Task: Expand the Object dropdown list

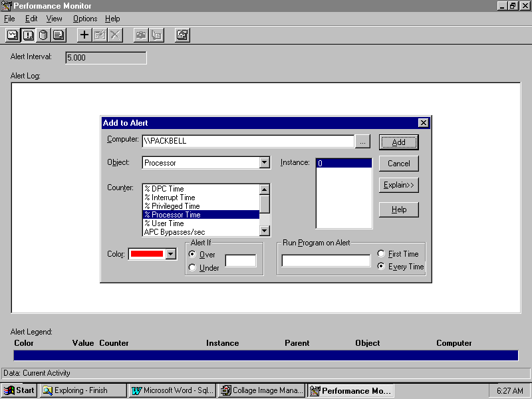Action: (264, 163)
